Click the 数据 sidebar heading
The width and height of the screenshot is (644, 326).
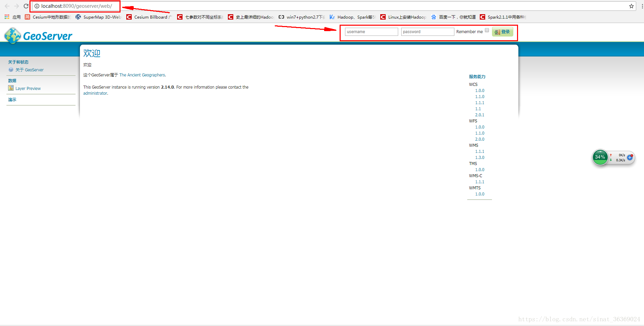click(12, 81)
